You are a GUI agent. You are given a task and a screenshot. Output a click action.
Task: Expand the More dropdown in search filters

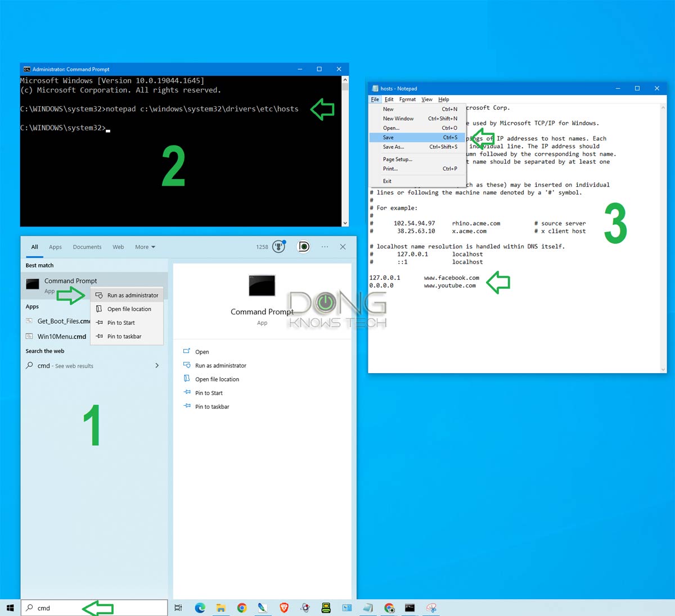(145, 247)
